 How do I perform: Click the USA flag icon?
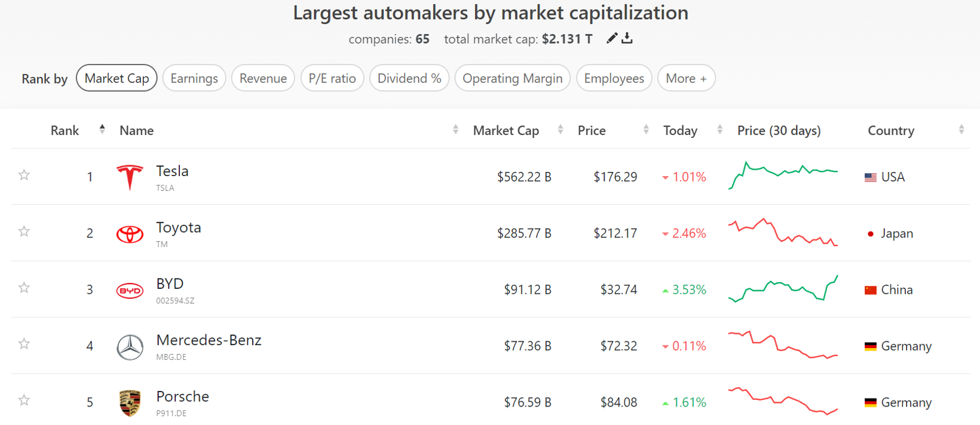[871, 177]
